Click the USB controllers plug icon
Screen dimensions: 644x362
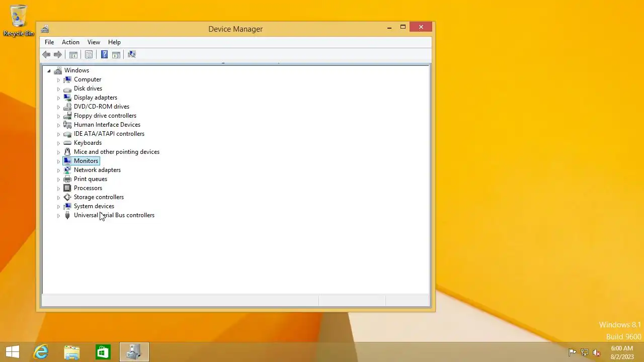point(67,215)
